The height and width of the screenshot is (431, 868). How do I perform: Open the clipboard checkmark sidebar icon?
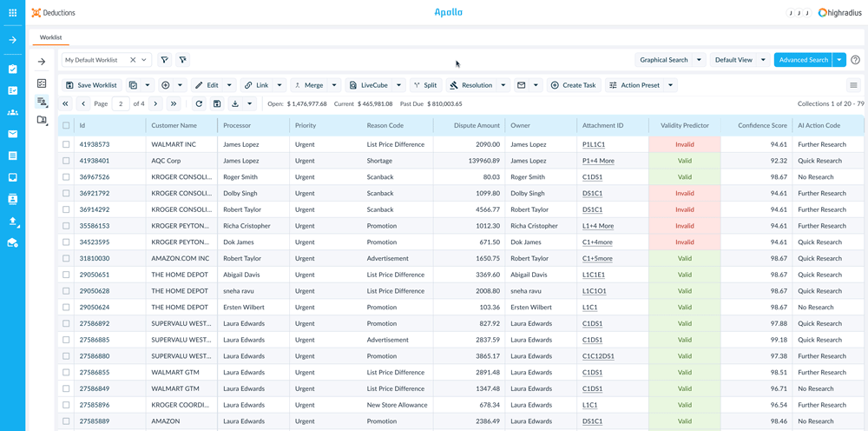point(13,70)
